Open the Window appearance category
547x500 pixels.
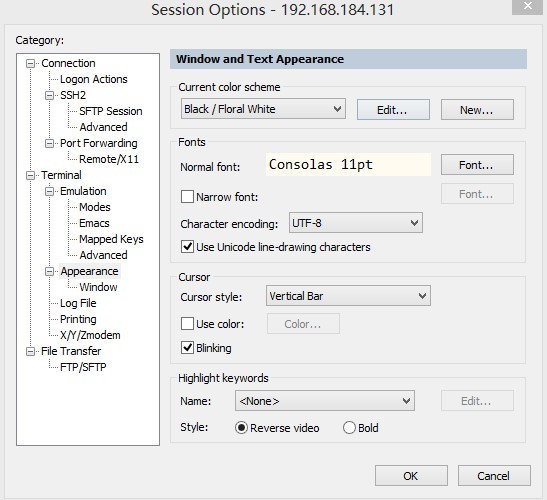(x=98, y=287)
